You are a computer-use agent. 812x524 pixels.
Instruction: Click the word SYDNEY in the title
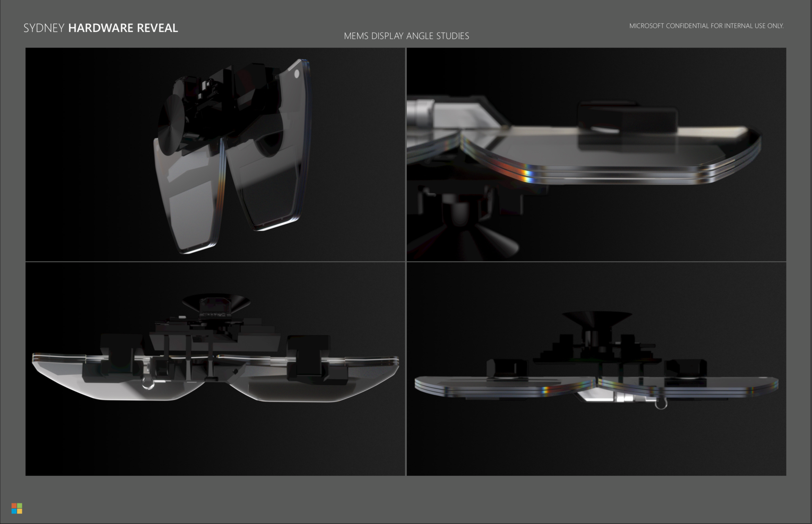[x=44, y=28]
